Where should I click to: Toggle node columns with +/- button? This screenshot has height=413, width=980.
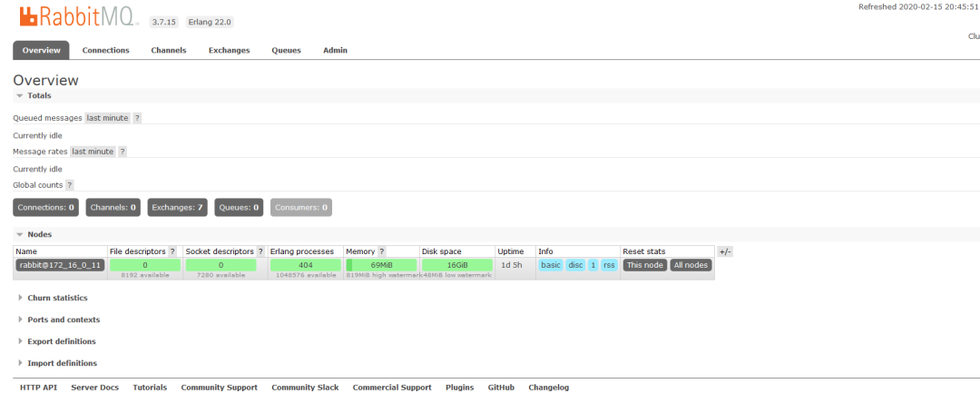coord(725,251)
